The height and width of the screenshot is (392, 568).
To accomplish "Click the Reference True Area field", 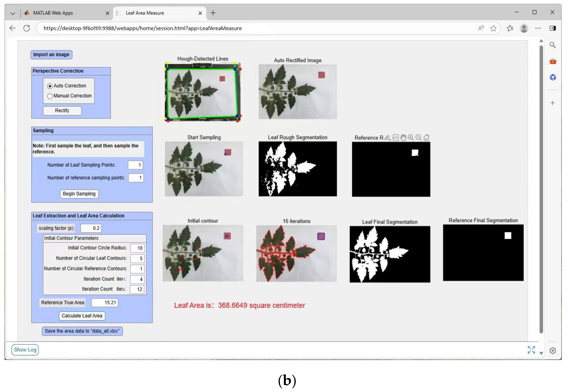I will (105, 303).
